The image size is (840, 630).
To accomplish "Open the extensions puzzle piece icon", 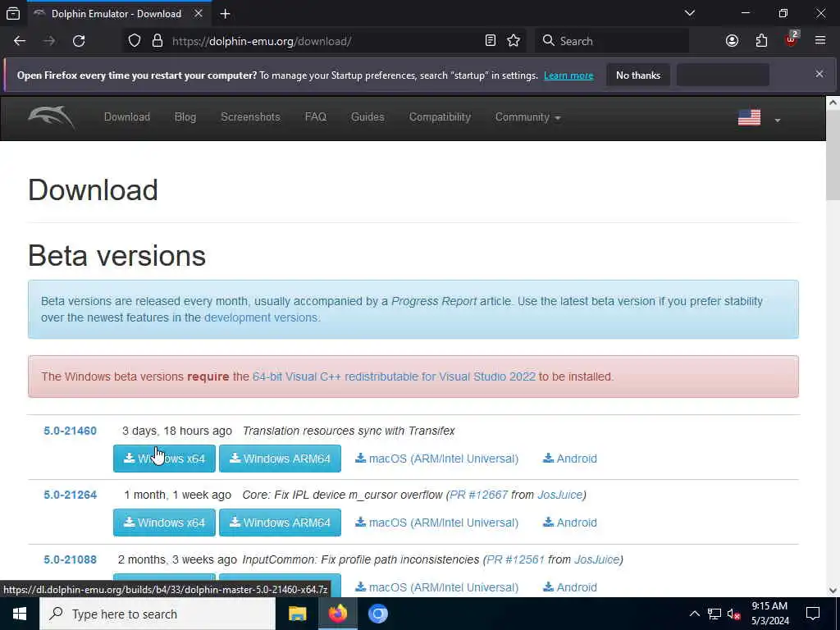I will coord(761,41).
